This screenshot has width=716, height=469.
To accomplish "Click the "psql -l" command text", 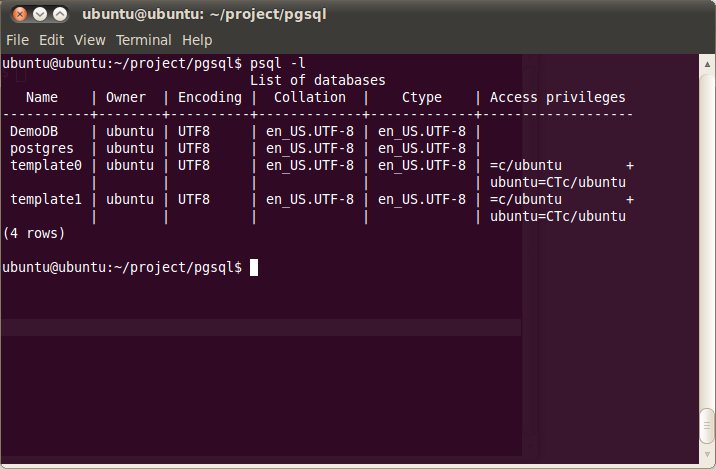I will click(278, 63).
